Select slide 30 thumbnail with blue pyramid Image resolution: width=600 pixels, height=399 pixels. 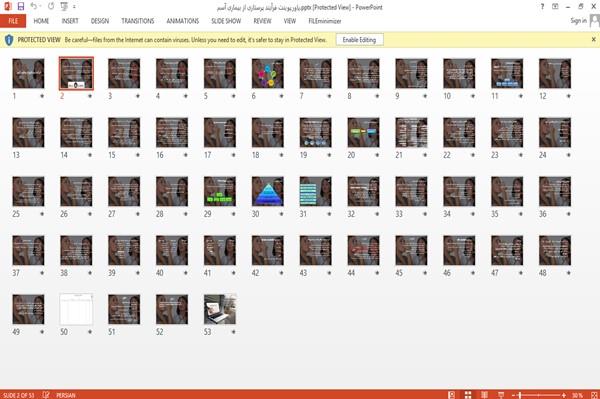pyautogui.click(x=268, y=191)
